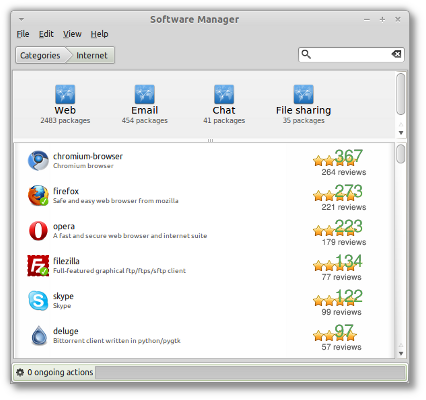Viewport: 426px width, 400px height.
Task: Open the Help menu
Action: coord(99,34)
